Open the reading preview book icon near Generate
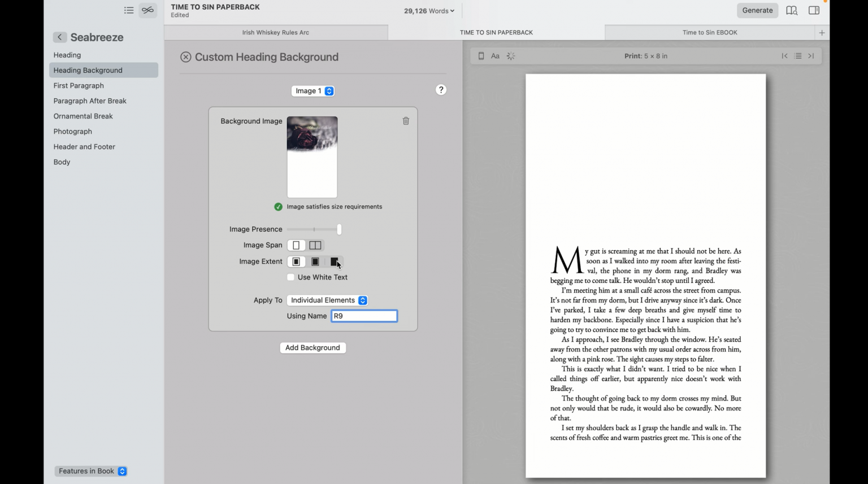 tap(791, 10)
